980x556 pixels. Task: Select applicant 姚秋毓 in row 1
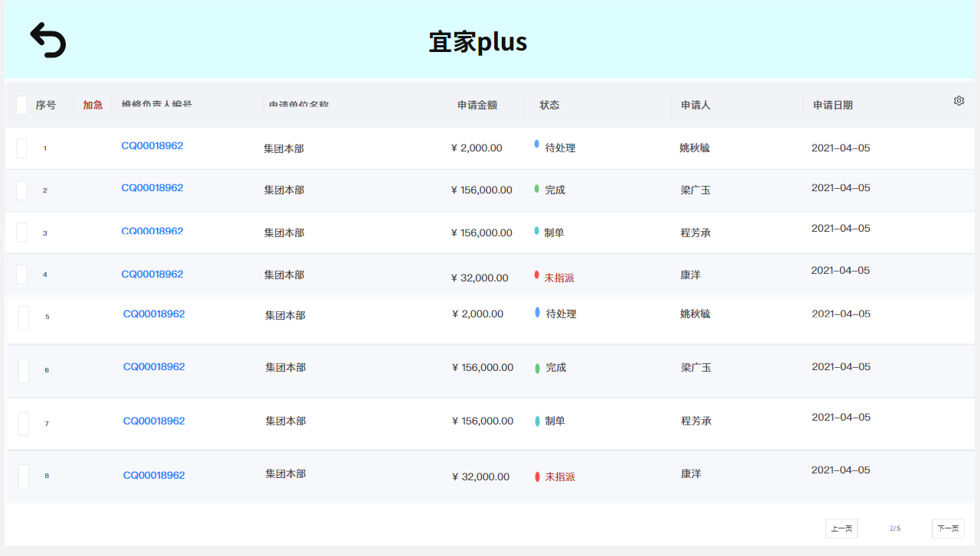(695, 148)
